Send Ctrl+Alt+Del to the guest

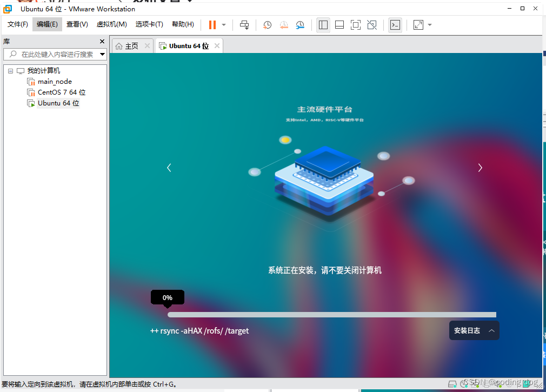[244, 25]
